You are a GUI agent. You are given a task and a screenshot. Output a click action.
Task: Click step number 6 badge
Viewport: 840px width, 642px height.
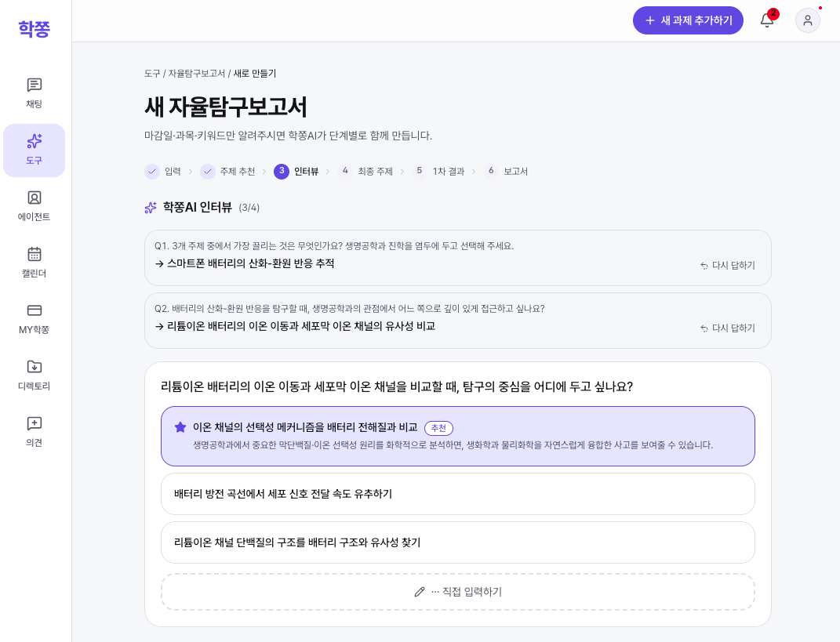click(x=491, y=171)
